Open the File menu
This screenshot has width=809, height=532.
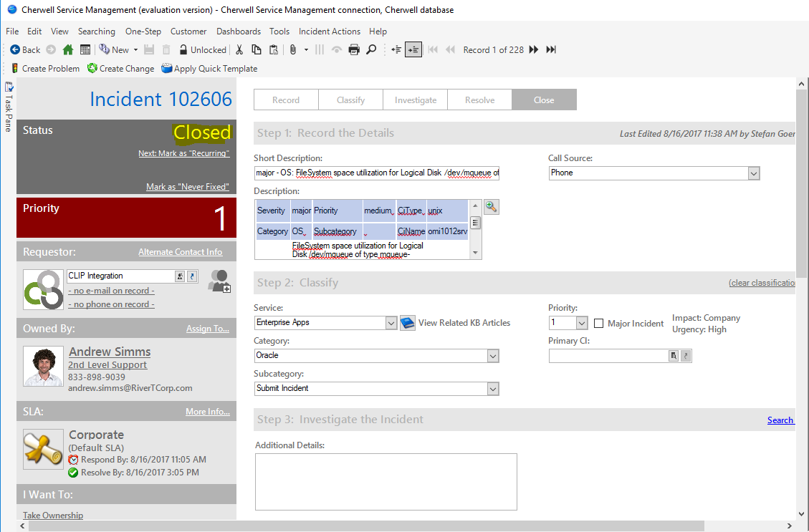[12, 32]
